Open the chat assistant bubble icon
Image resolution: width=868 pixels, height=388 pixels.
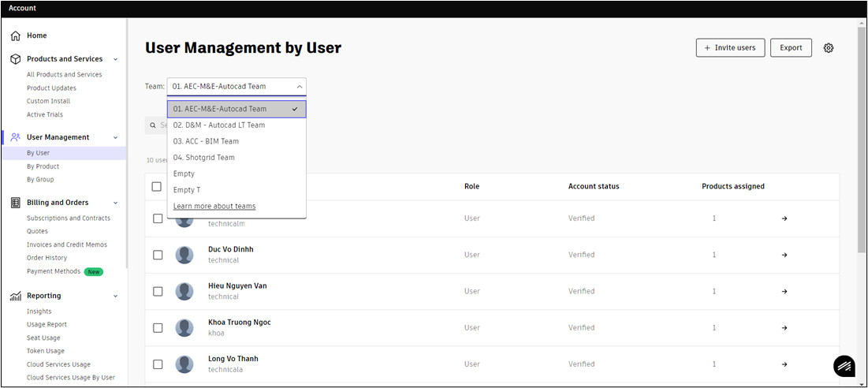coord(844,366)
